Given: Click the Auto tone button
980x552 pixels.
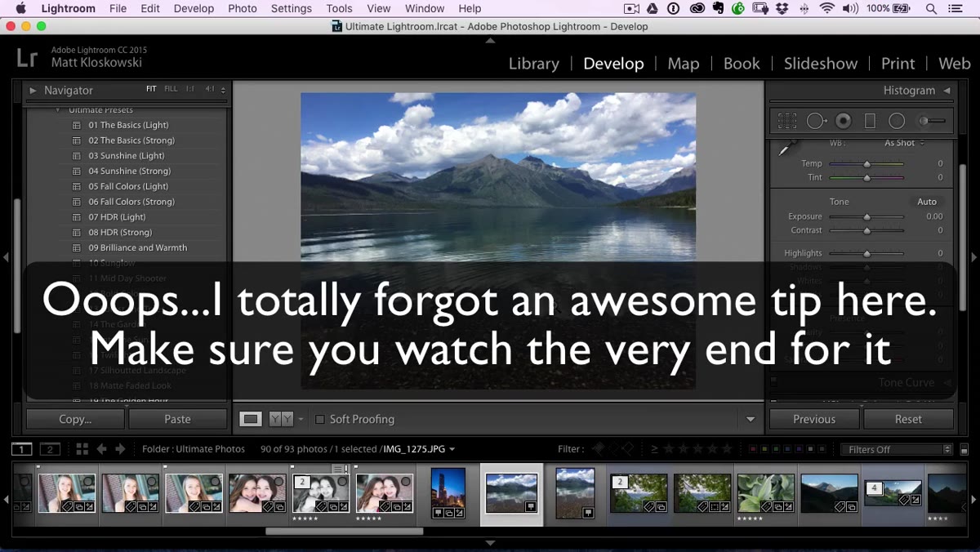Looking at the screenshot, I should point(927,202).
